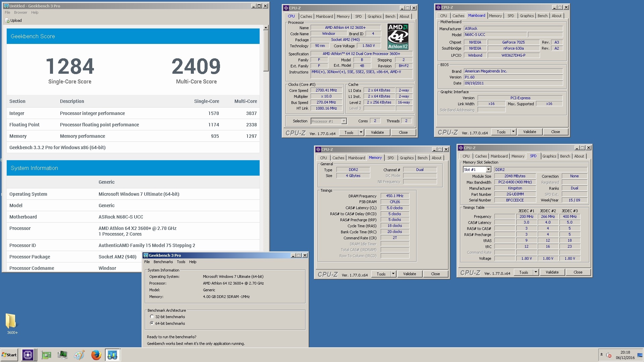Viewport: 644px width, 362px height.
Task: Click the Max Bandwidth PC2-6400 field
Action: [x=515, y=182]
